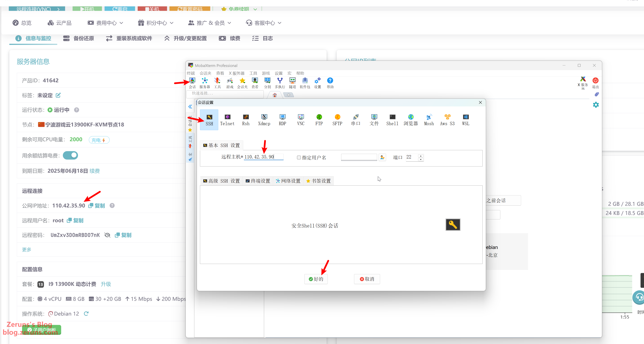The width and height of the screenshot is (644, 344).
Task: Click the Upgrade (升级) plan link
Action: coord(106,284)
